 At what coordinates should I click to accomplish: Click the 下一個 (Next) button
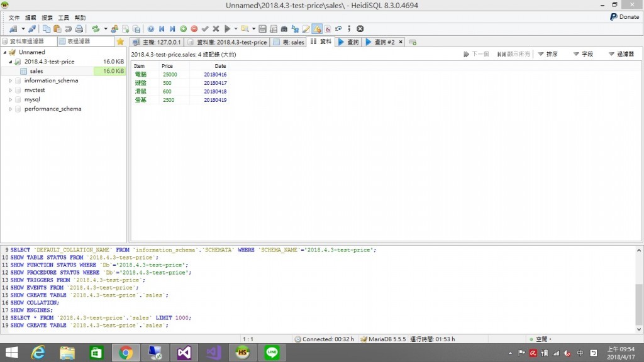point(476,54)
